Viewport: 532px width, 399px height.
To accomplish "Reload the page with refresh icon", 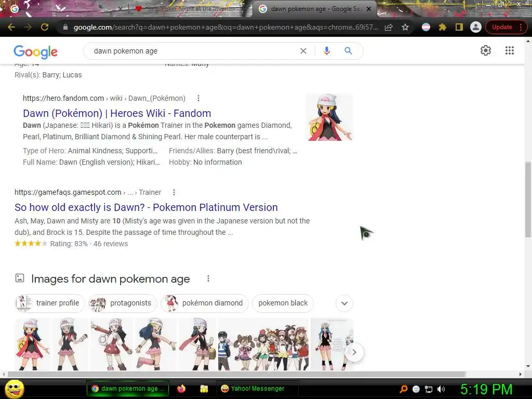I will 45,27.
